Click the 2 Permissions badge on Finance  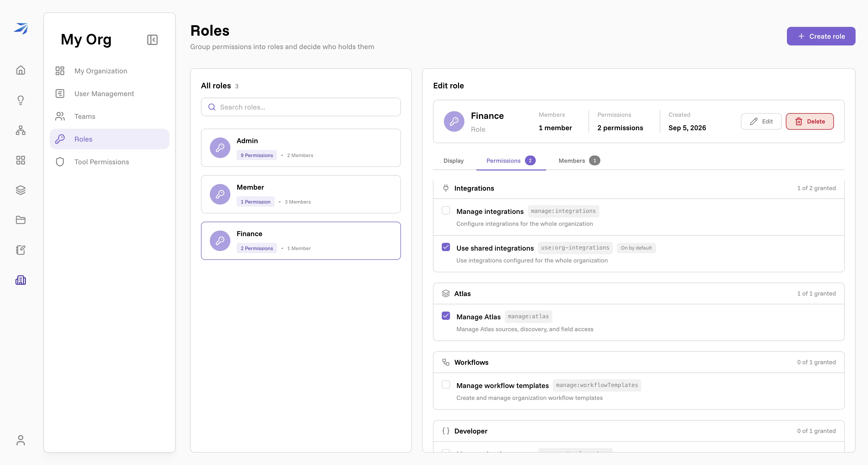pos(257,248)
